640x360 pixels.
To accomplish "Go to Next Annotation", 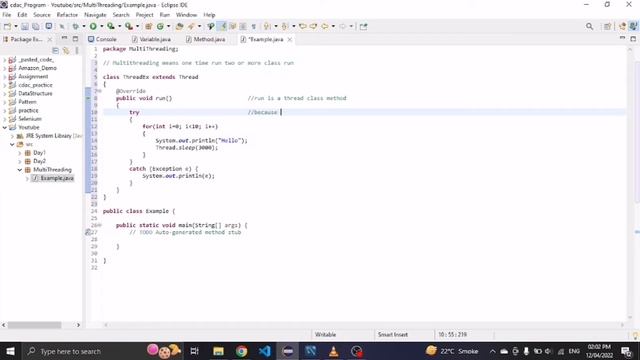I will [x=267, y=27].
